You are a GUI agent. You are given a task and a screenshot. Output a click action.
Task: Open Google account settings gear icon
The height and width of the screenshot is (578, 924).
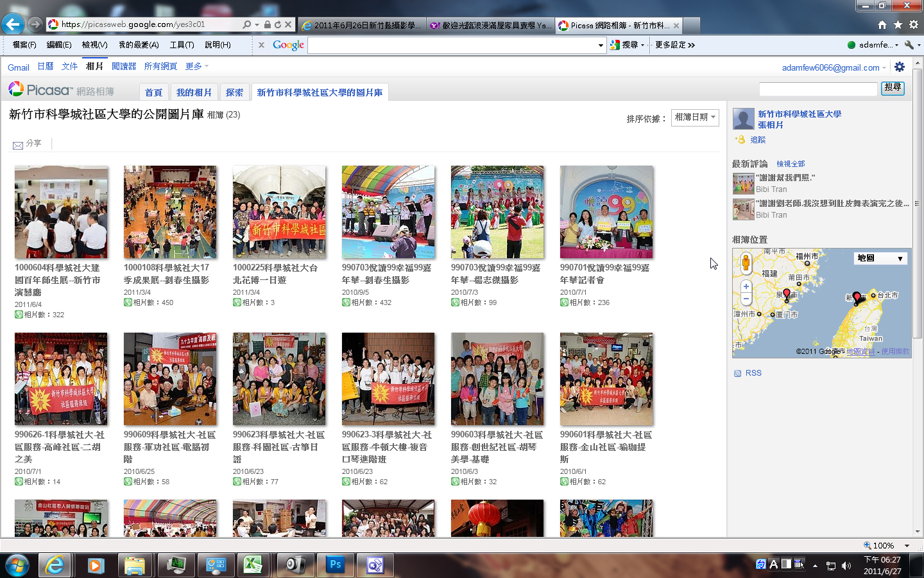[900, 67]
